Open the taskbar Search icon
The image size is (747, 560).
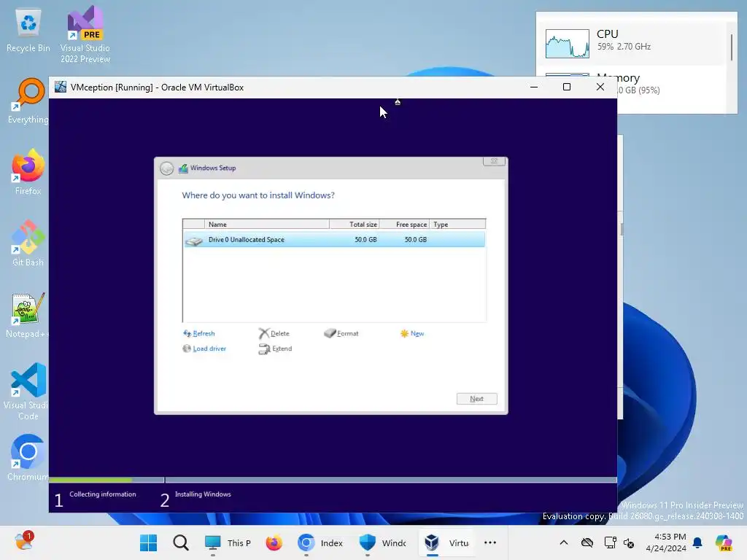(x=181, y=542)
